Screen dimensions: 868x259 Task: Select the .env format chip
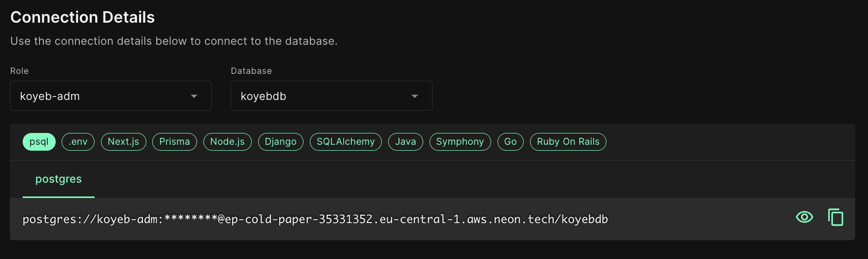click(x=78, y=142)
